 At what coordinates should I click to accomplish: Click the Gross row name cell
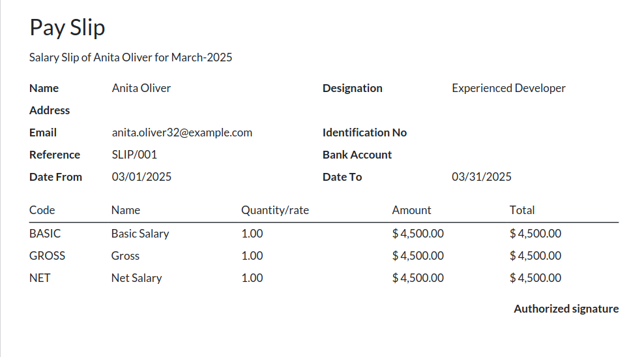pyautogui.click(x=125, y=256)
